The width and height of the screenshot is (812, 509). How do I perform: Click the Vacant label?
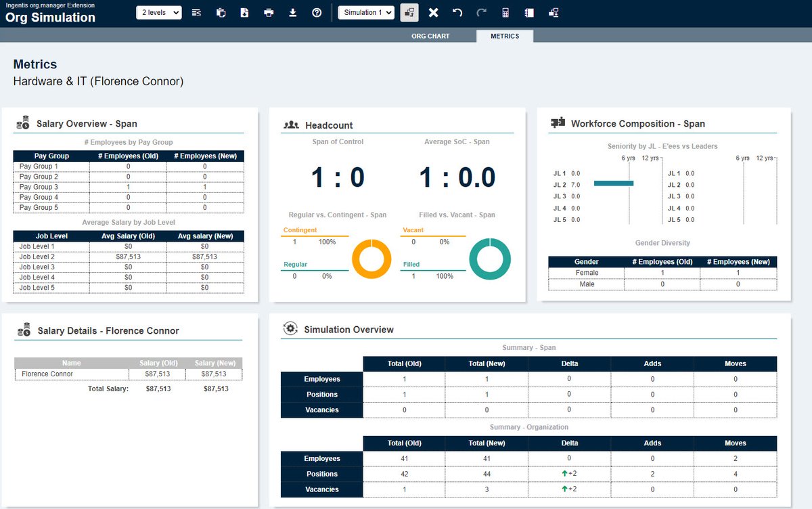(x=413, y=230)
